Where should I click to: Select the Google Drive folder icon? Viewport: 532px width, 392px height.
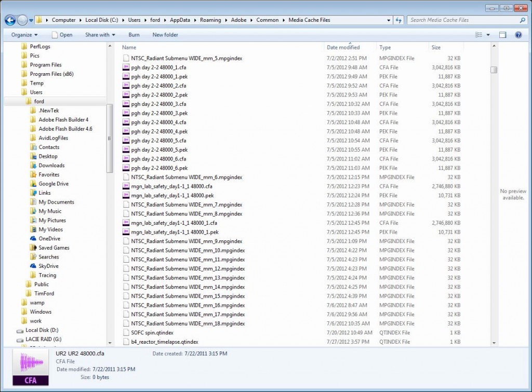click(33, 184)
